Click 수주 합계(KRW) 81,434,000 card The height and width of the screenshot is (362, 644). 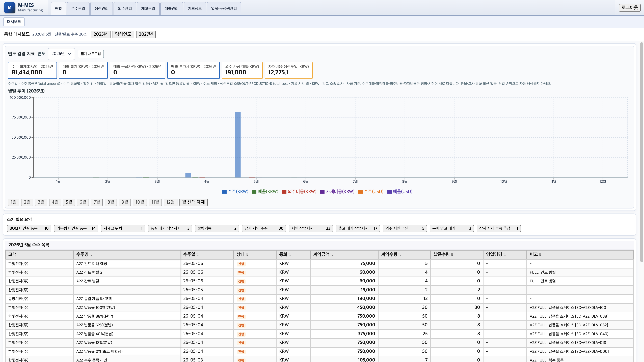(33, 70)
